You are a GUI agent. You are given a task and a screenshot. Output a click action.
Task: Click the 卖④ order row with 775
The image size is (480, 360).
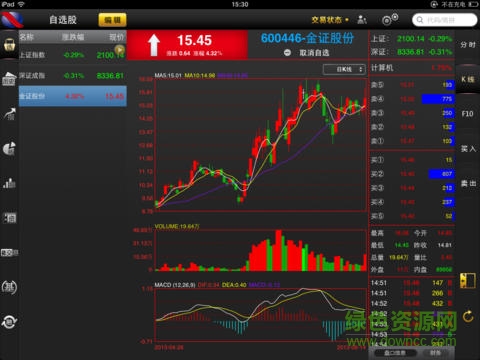pos(412,99)
